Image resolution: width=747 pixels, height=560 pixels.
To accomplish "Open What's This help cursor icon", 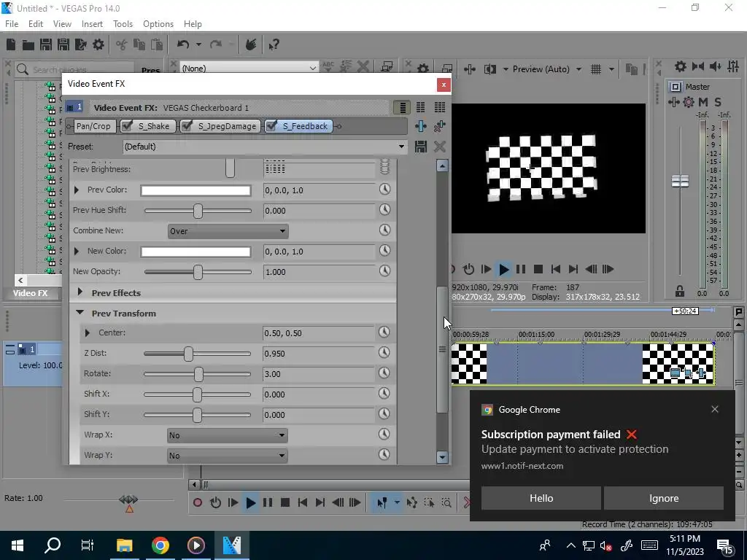I will click(x=274, y=44).
